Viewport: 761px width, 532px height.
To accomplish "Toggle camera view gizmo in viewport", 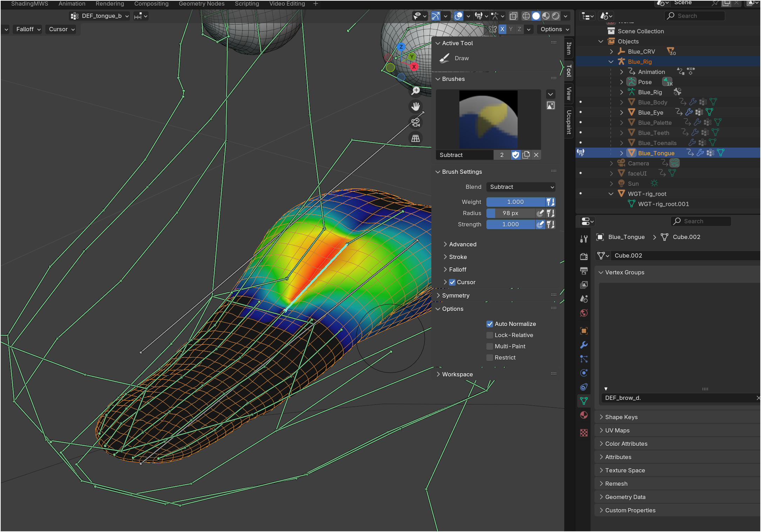I will point(416,122).
